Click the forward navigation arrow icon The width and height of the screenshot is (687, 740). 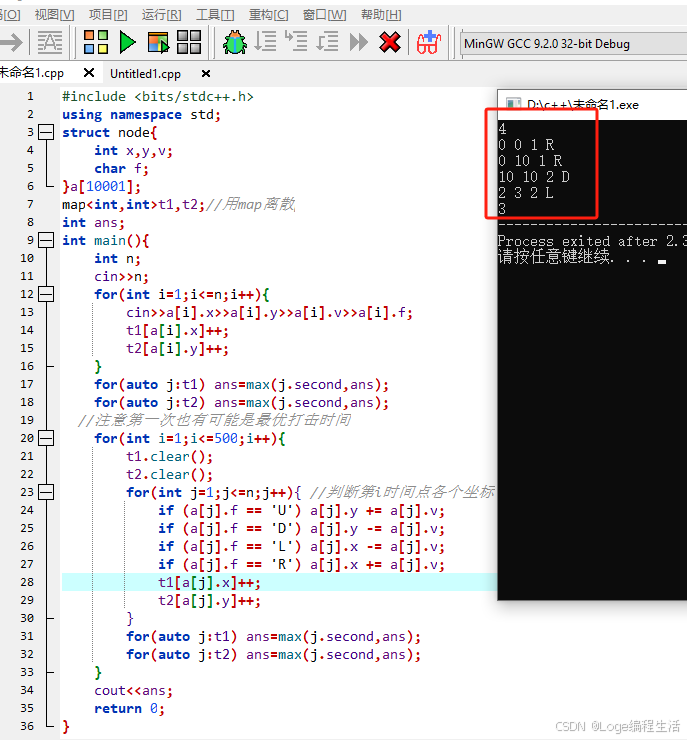11,42
